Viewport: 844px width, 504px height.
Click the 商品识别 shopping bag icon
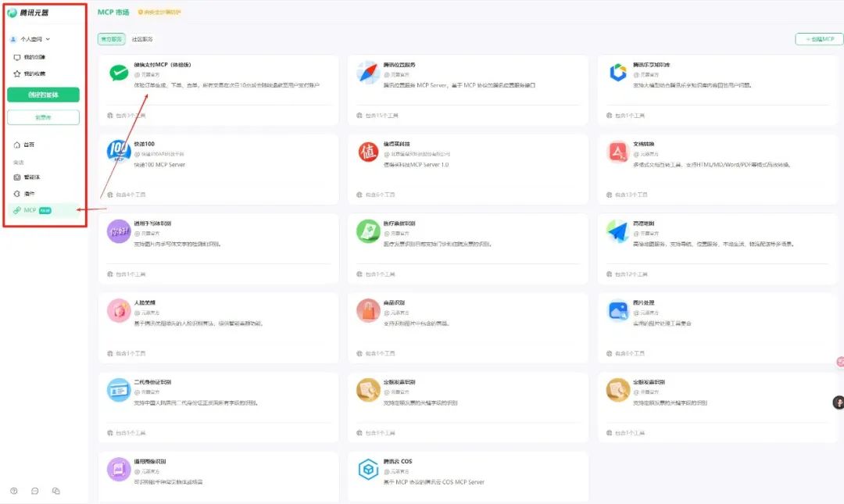pos(368,311)
